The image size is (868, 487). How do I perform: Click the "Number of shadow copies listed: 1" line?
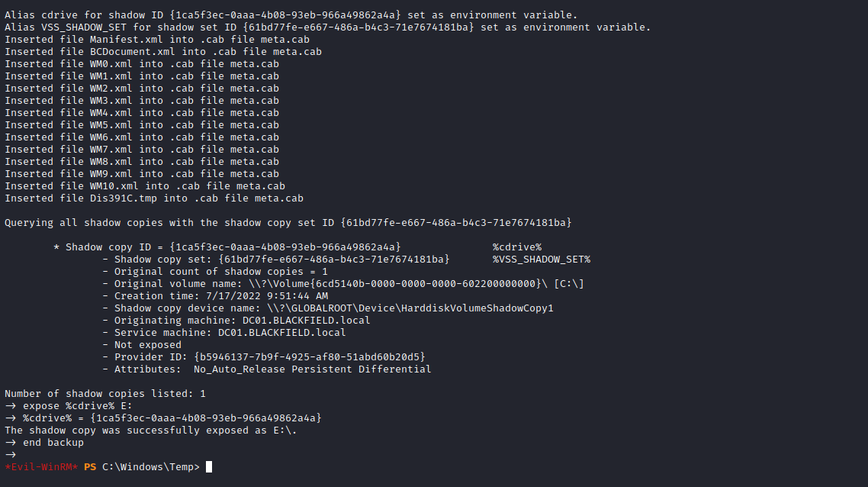[104, 394]
